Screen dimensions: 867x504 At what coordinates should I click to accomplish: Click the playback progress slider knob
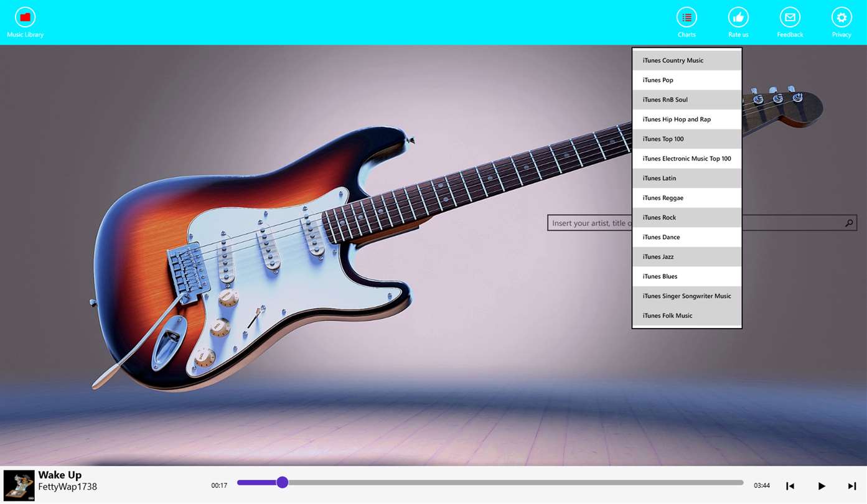282,482
